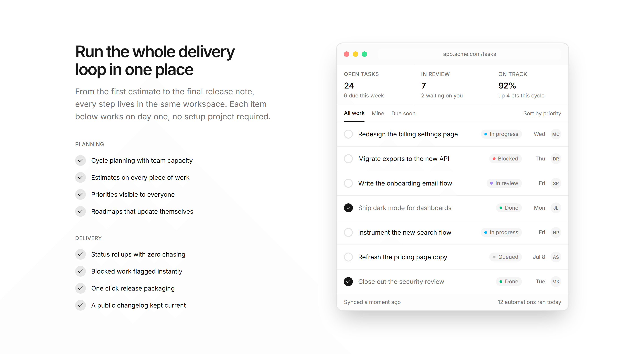
Task: Open the On Track stat card
Action: pos(530,85)
